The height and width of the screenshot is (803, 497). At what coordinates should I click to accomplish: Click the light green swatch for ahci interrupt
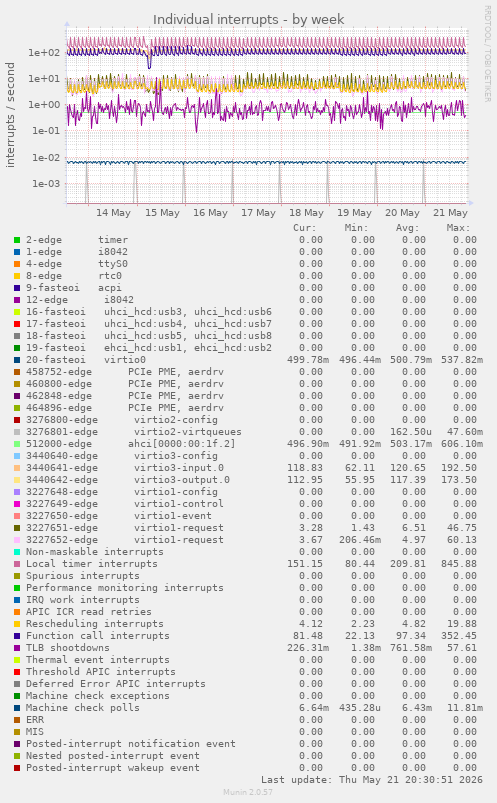tap(17, 444)
